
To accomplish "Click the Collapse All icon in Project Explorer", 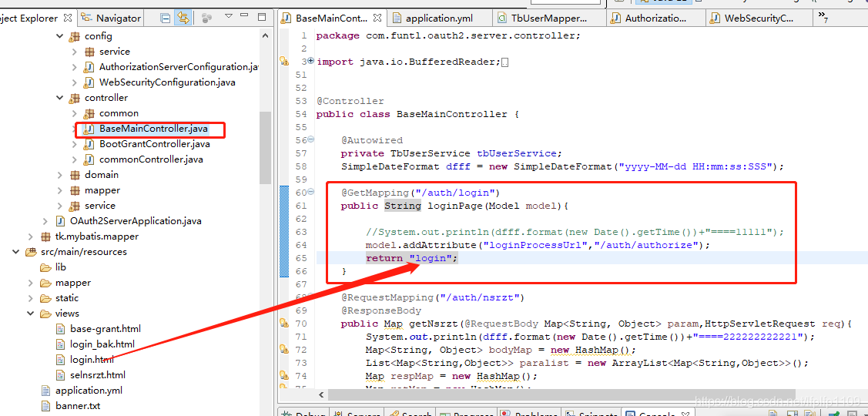I will point(165,18).
